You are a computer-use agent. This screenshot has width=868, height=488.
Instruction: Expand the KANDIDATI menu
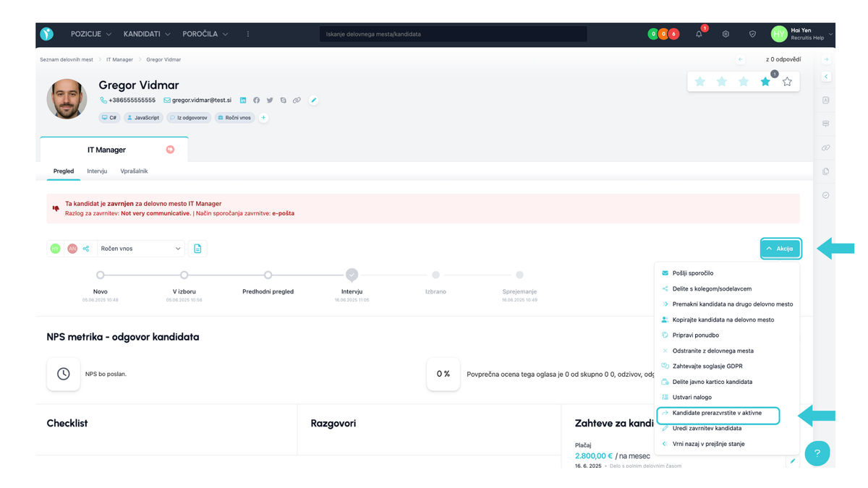147,34
